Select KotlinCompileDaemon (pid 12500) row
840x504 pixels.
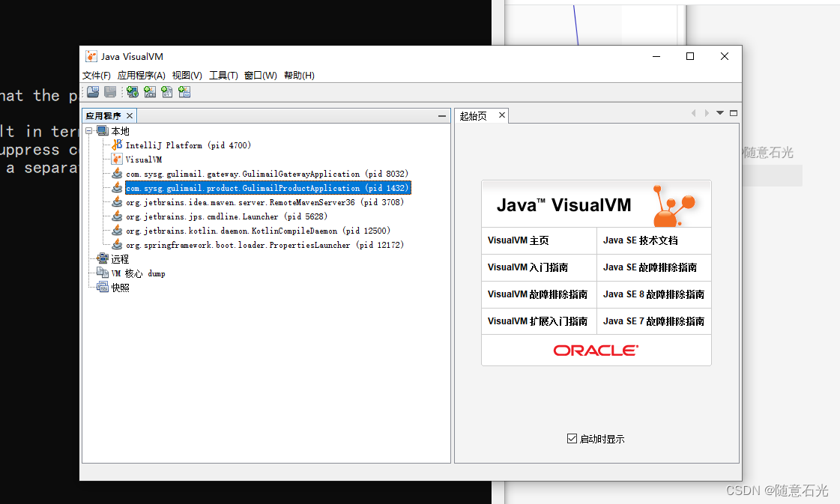click(259, 231)
